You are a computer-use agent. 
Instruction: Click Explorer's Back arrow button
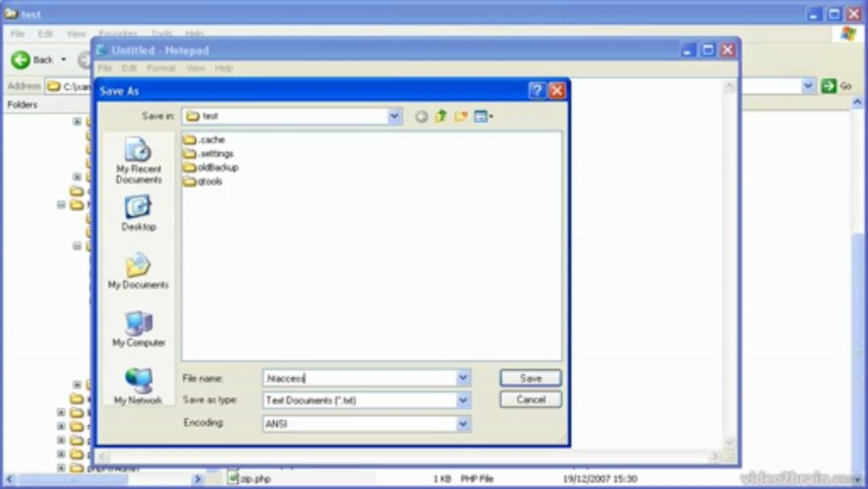pos(20,60)
